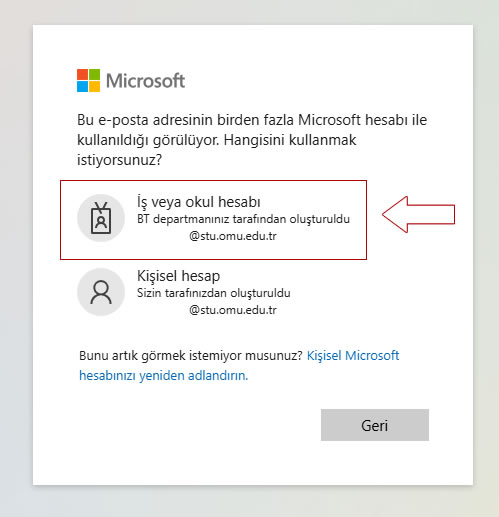Viewport: 499px width, 517px height.
Task: Click the Microsoft four-color logo
Action: pyautogui.click(x=88, y=80)
